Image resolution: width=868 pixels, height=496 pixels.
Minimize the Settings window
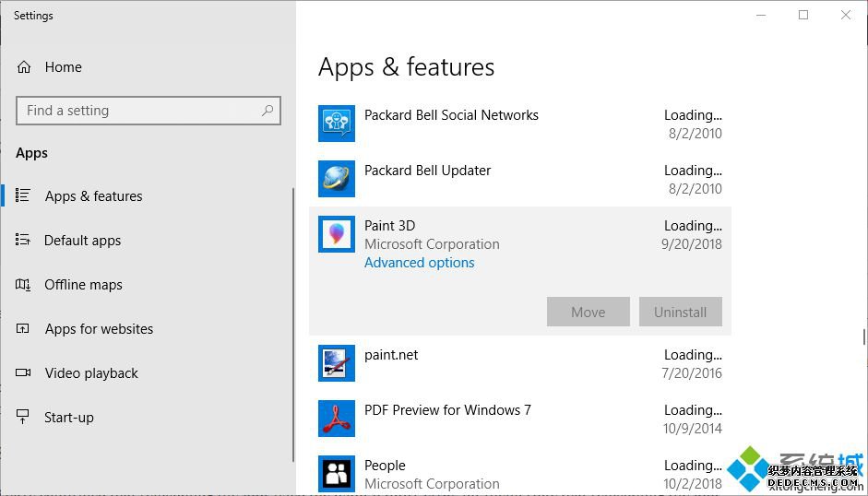(x=761, y=15)
